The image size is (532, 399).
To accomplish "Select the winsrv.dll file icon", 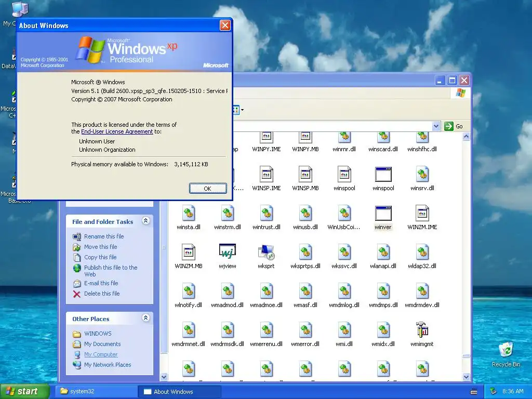I will pos(422,174).
